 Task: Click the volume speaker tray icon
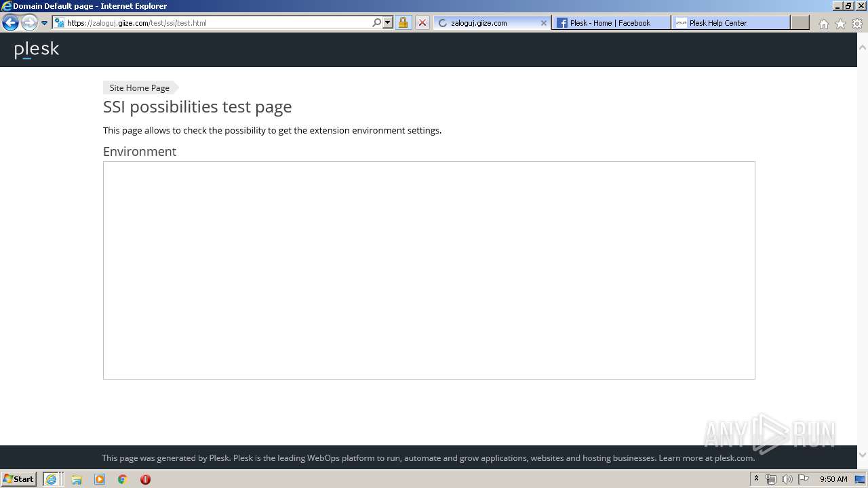point(787,479)
